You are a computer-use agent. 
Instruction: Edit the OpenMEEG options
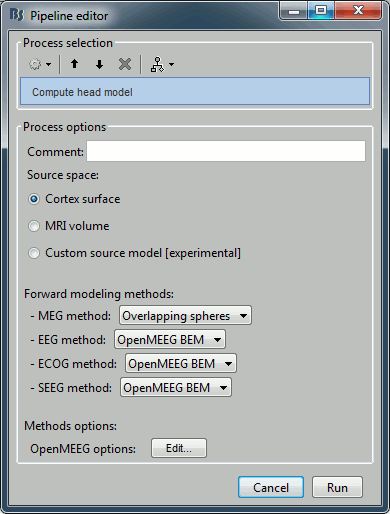click(179, 448)
